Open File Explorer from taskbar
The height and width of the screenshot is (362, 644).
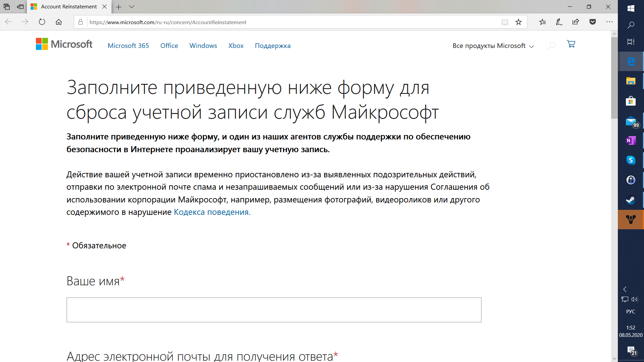tap(631, 81)
